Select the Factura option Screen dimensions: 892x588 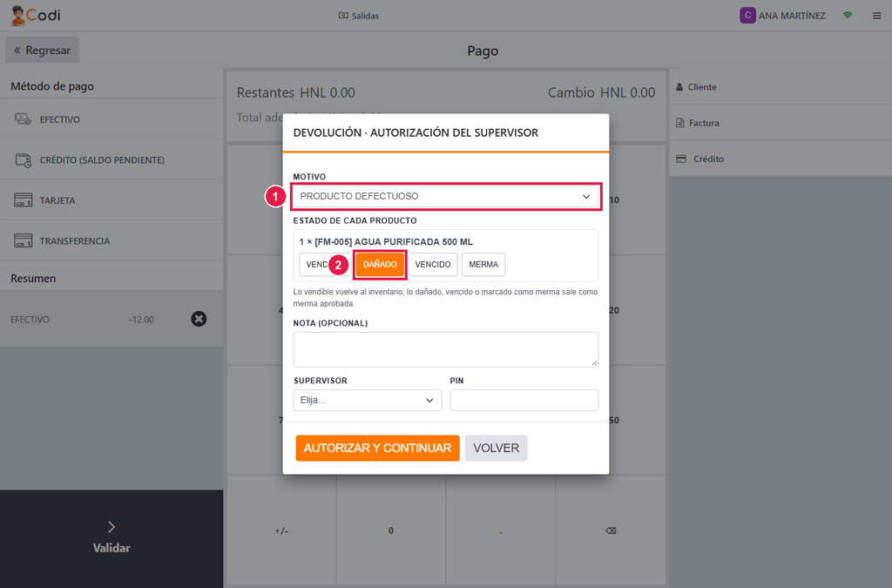click(780, 123)
